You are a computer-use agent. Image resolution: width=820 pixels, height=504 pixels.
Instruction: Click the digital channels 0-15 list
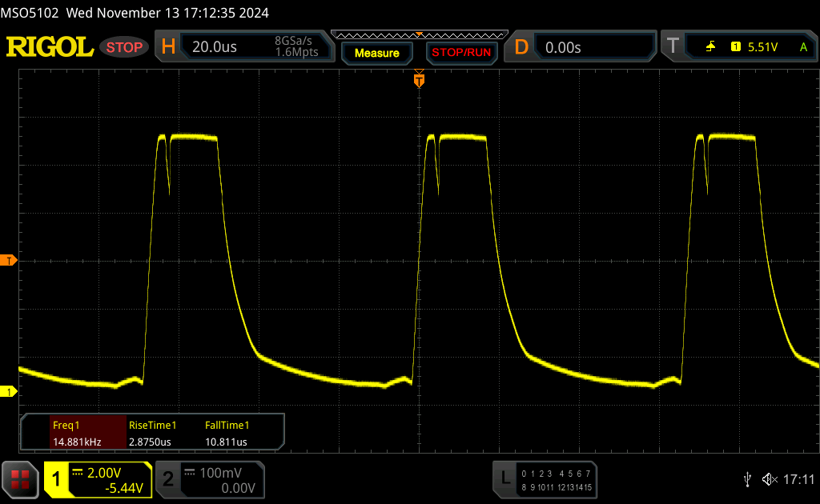557,481
